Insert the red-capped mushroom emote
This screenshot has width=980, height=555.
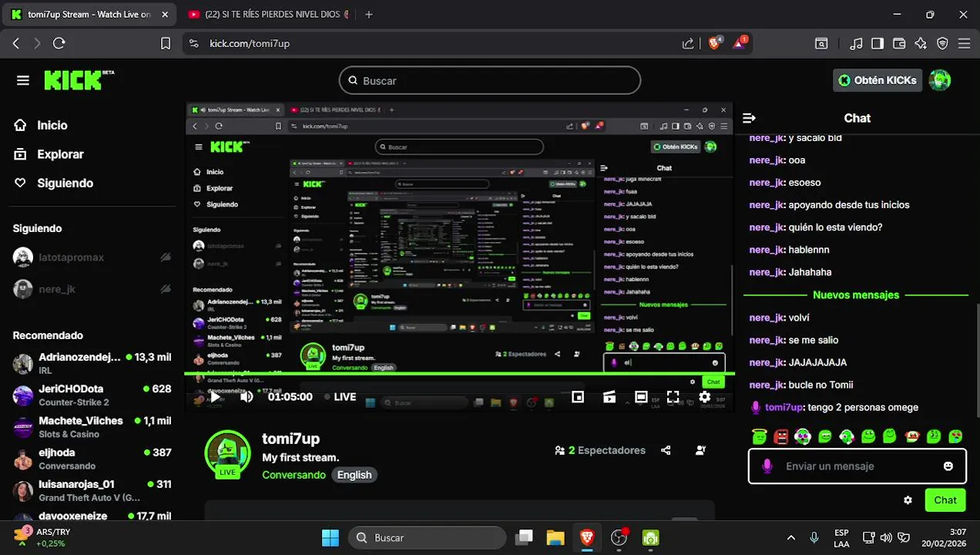(912, 436)
